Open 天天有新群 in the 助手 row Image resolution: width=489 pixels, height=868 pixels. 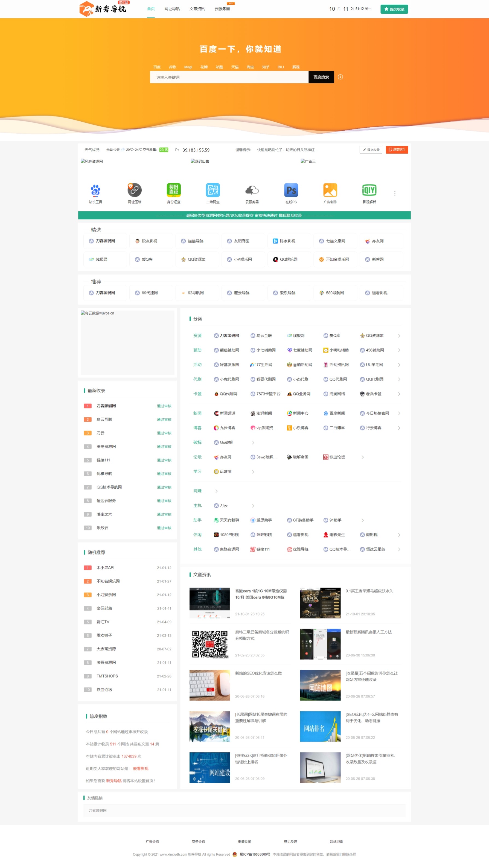(226, 520)
